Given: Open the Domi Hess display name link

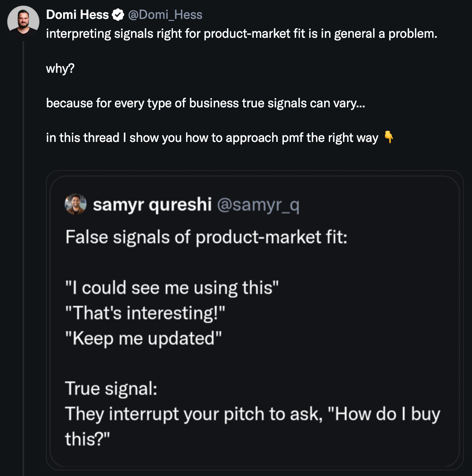Looking at the screenshot, I should tap(77, 15).
